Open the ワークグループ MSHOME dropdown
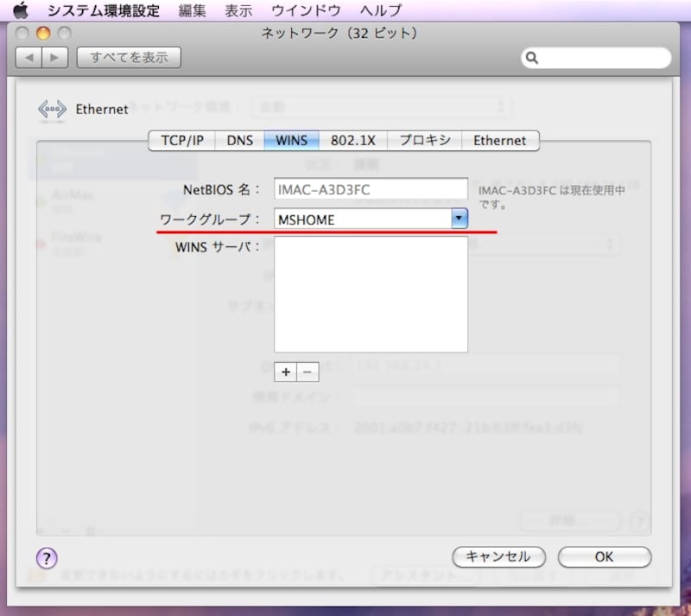 click(459, 219)
